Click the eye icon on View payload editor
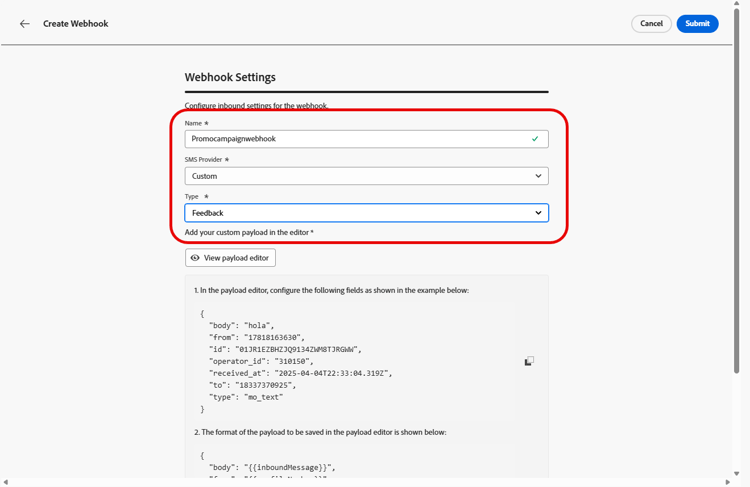The image size is (750, 487). coord(195,258)
